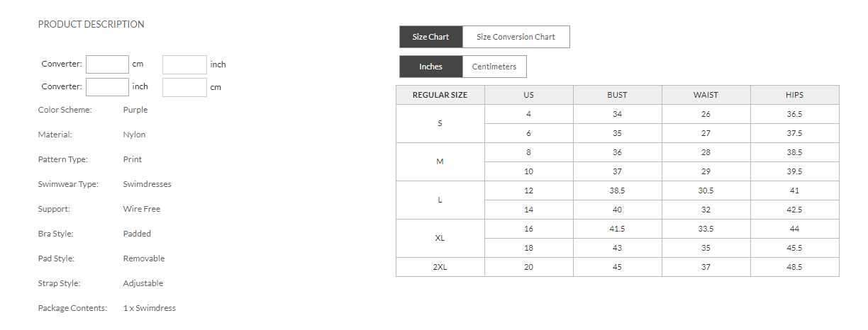Open the Size Conversion Chart tab
868x330 pixels.
tap(516, 37)
